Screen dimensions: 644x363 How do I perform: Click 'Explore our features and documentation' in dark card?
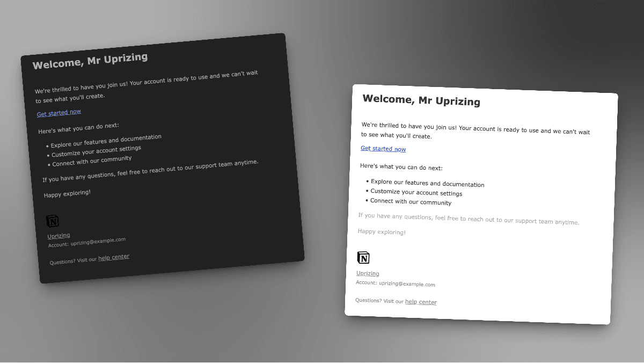[x=106, y=141]
